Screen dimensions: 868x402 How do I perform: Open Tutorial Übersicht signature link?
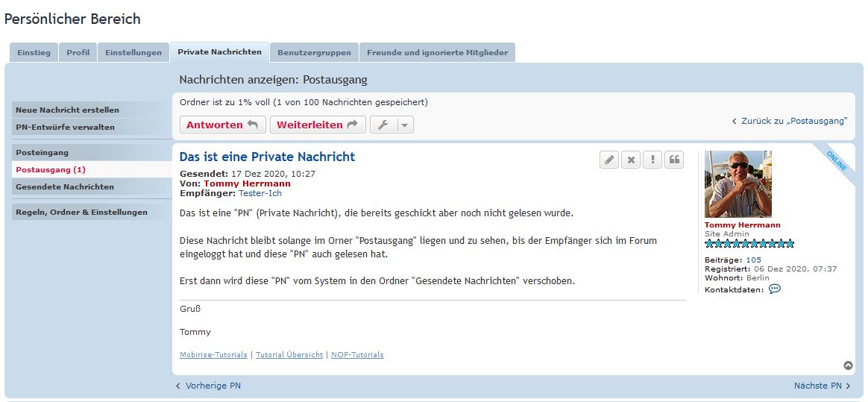point(289,355)
